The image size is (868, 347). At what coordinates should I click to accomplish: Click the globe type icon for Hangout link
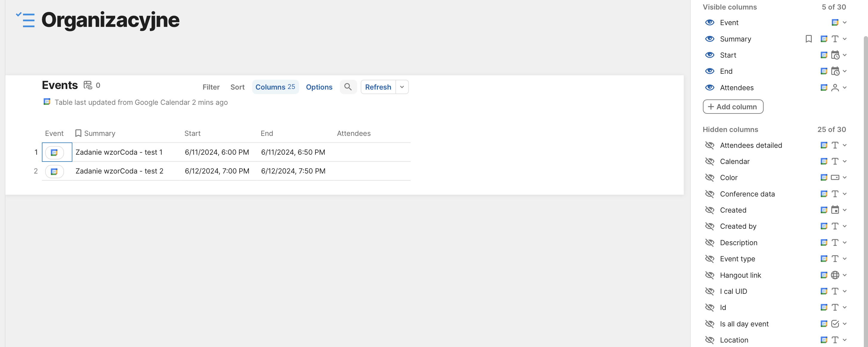point(835,275)
